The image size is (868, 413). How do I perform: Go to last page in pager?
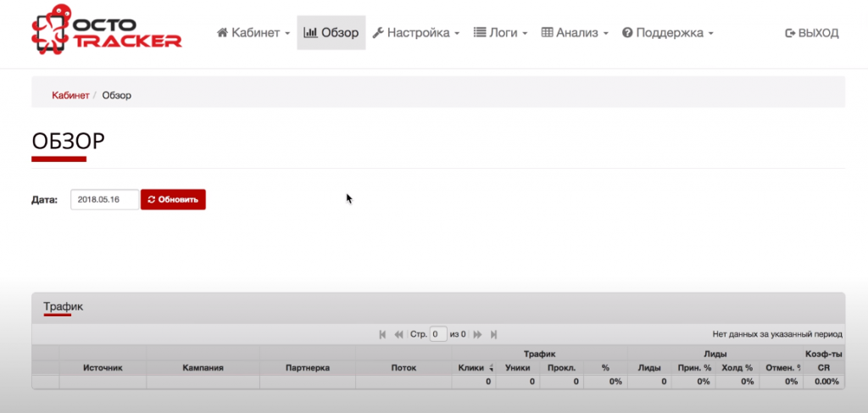click(494, 335)
